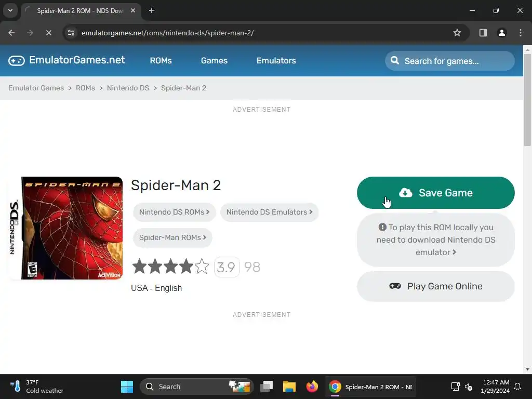Click the magnifier icon in site search

point(395,60)
